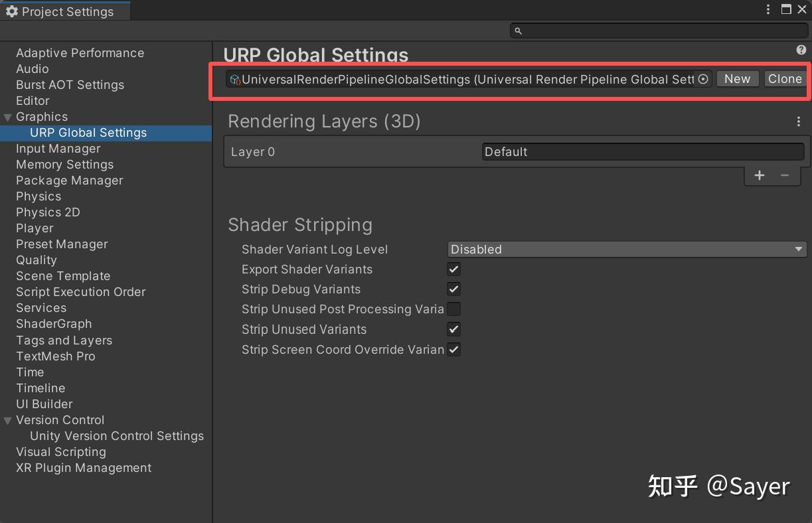Toggle Strip Screen Coord Override Variants checkbox
The width and height of the screenshot is (812, 523).
coord(454,349)
